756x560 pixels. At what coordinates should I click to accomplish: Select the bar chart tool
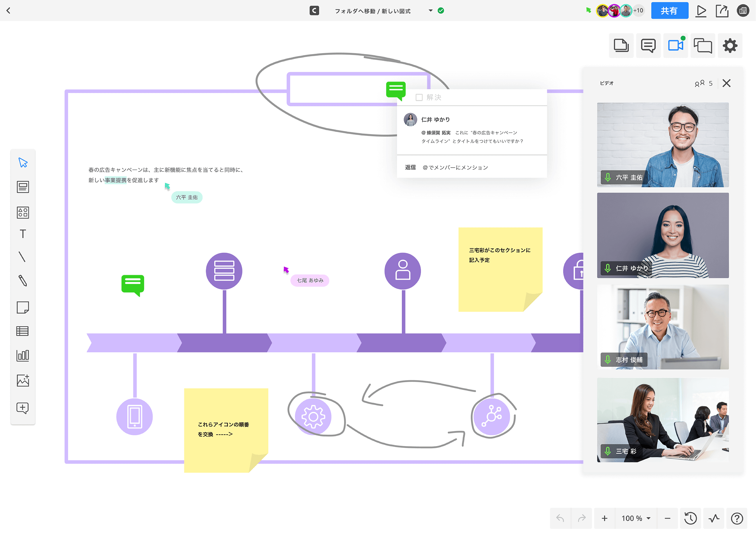point(23,355)
